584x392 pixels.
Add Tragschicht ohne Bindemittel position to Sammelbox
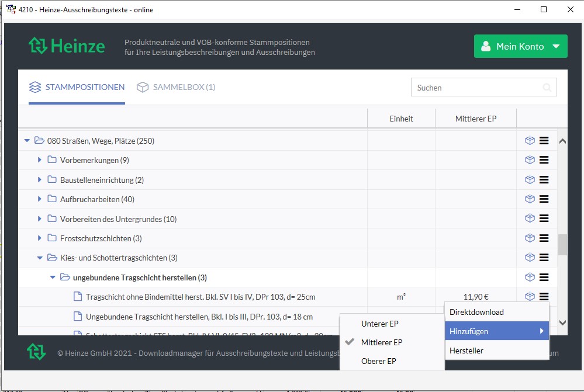[530, 297]
